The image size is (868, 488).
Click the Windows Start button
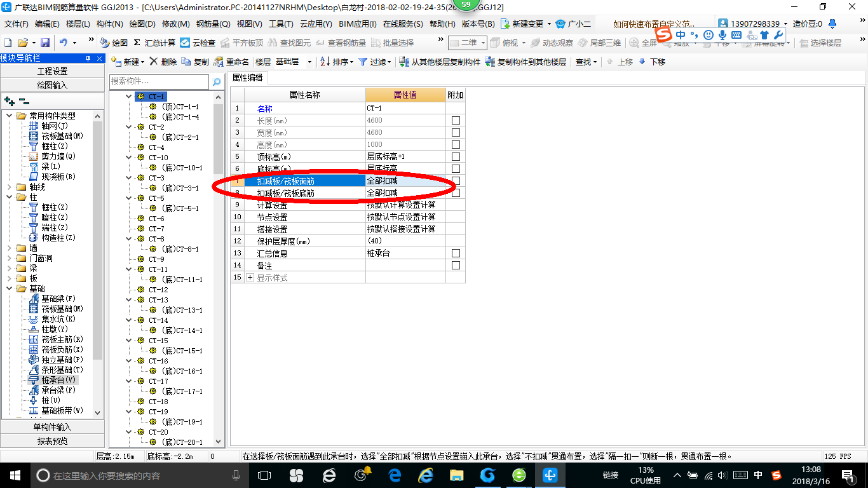pyautogui.click(x=14, y=475)
